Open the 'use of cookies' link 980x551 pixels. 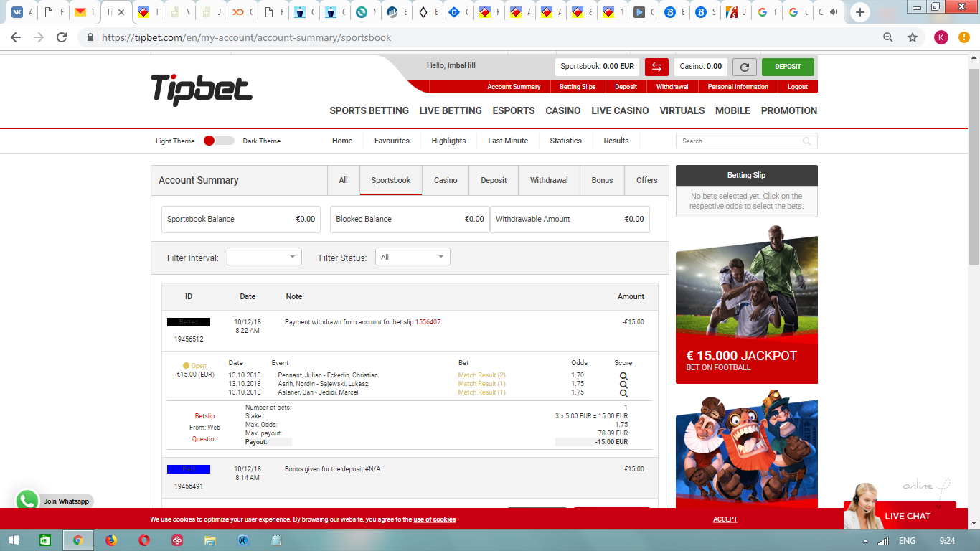tap(435, 519)
